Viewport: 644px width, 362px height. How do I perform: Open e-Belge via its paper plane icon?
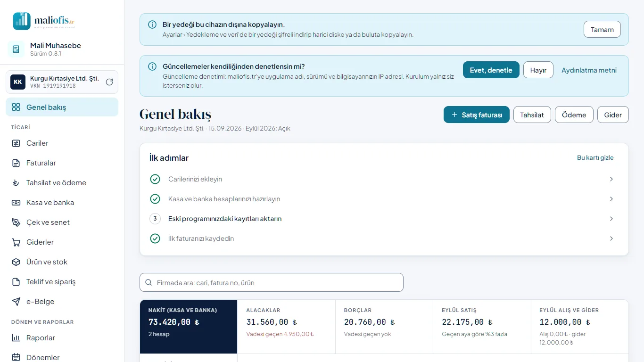(x=16, y=302)
